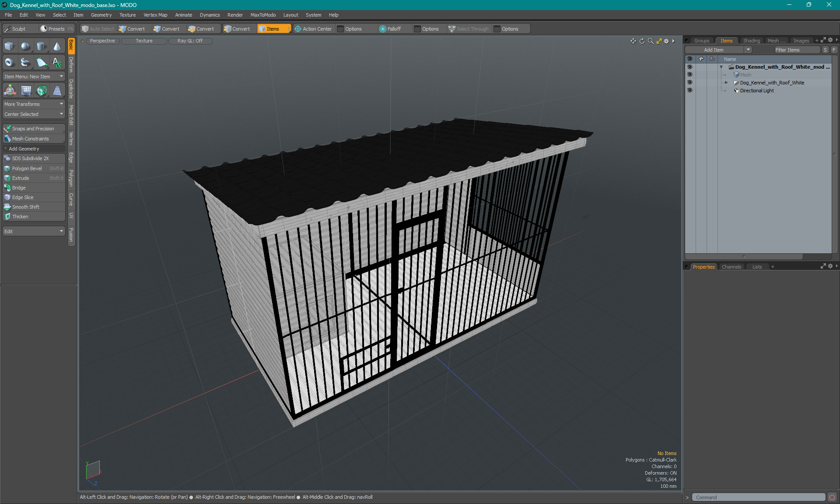The width and height of the screenshot is (840, 504).
Task: Click the red record button beside Command
Action: click(x=832, y=497)
